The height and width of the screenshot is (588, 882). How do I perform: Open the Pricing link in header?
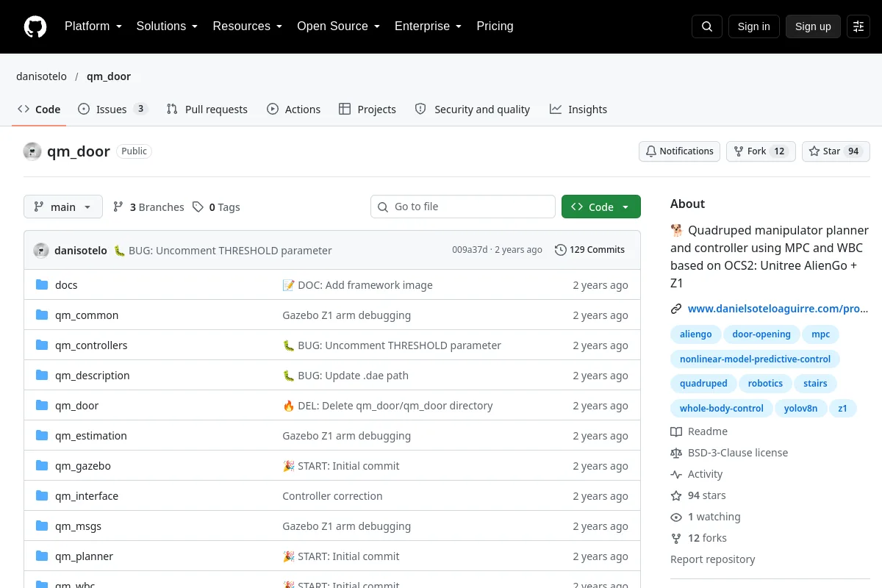(495, 26)
